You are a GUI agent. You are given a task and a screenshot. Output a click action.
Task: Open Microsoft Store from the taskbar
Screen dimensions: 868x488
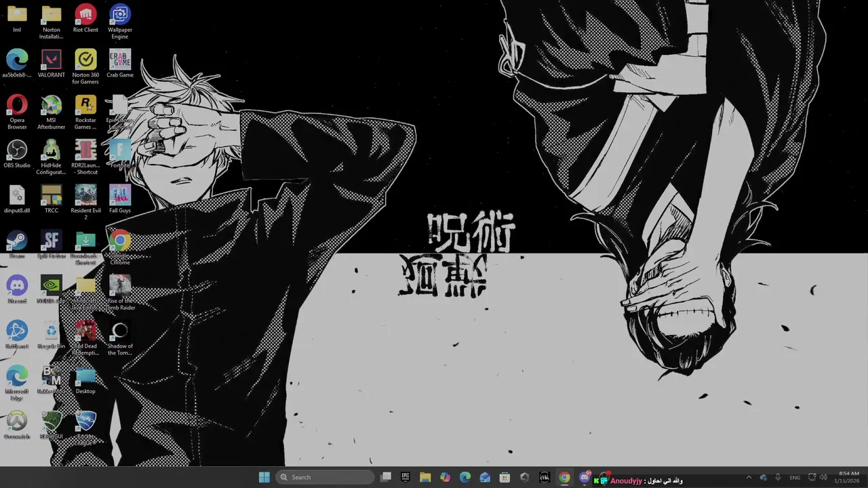coord(505,477)
